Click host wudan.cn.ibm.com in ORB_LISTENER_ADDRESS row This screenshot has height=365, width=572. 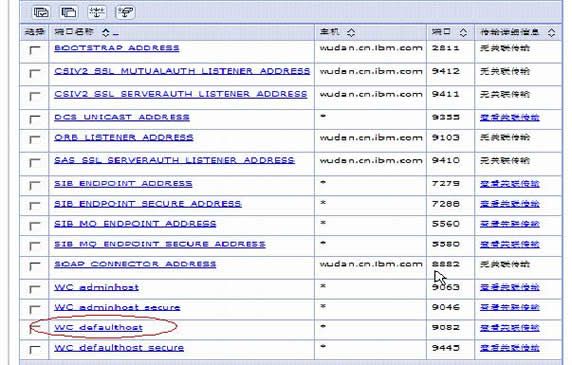point(371,137)
